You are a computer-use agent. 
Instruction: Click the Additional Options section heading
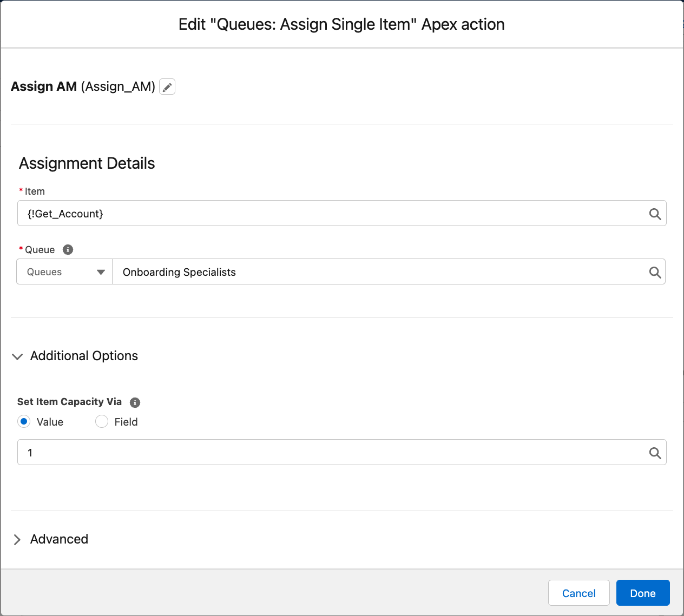[x=84, y=356]
